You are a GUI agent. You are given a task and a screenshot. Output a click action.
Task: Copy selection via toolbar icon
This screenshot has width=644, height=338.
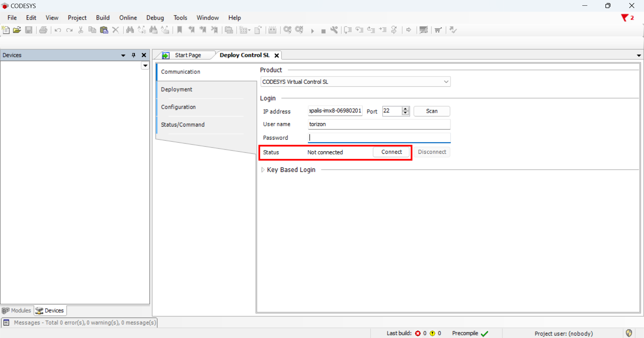tap(92, 30)
